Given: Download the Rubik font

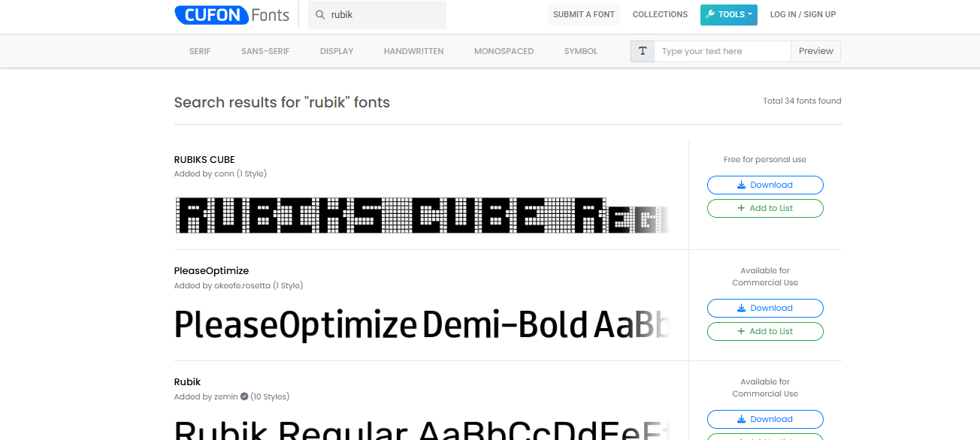Looking at the screenshot, I should pyautogui.click(x=765, y=419).
